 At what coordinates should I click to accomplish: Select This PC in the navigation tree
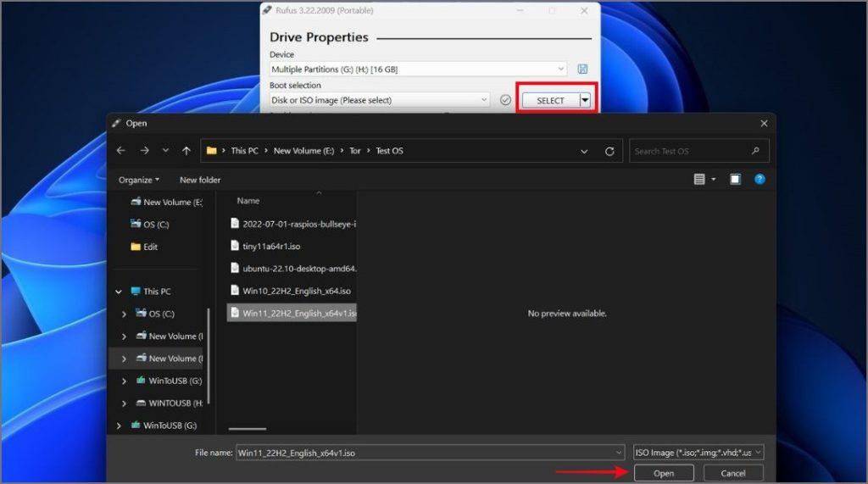coord(151,292)
